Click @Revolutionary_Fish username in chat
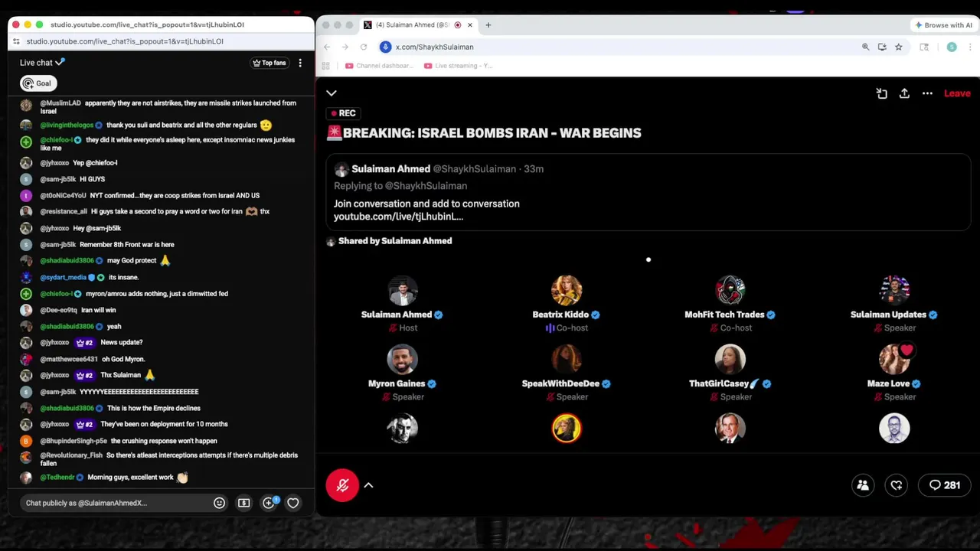The height and width of the screenshot is (551, 980). click(x=71, y=455)
